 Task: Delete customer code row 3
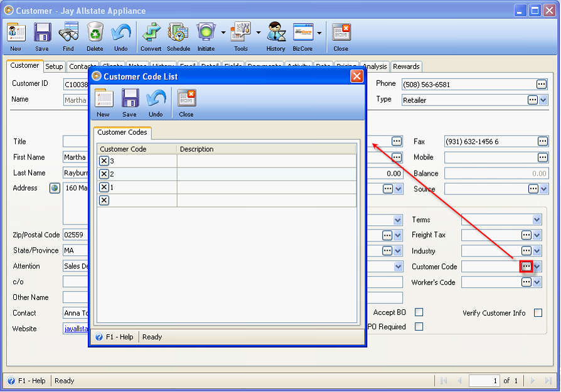click(x=104, y=161)
